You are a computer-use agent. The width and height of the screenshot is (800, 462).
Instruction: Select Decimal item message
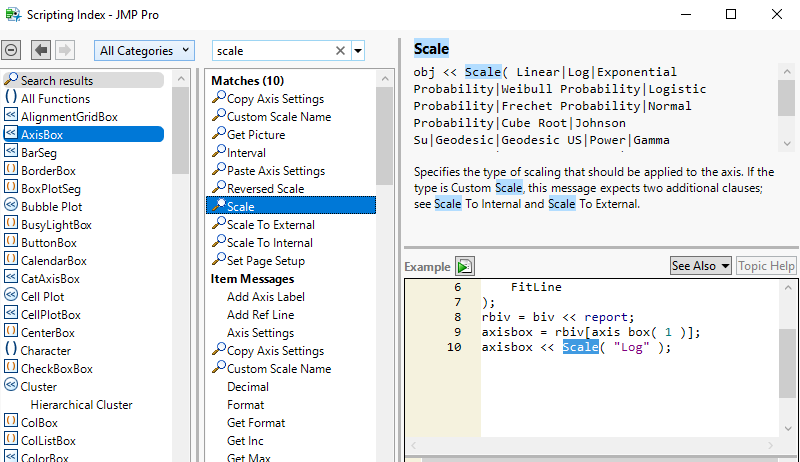pyautogui.click(x=248, y=387)
